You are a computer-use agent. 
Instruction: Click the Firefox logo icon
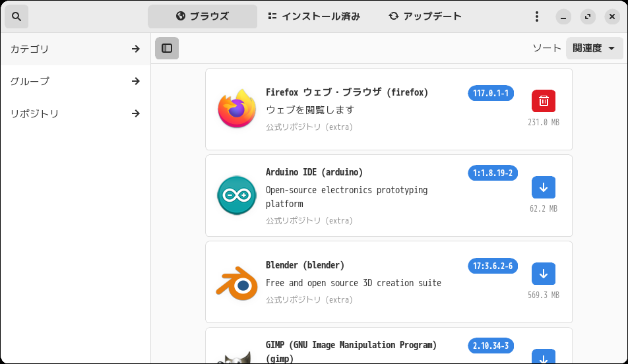pyautogui.click(x=237, y=109)
